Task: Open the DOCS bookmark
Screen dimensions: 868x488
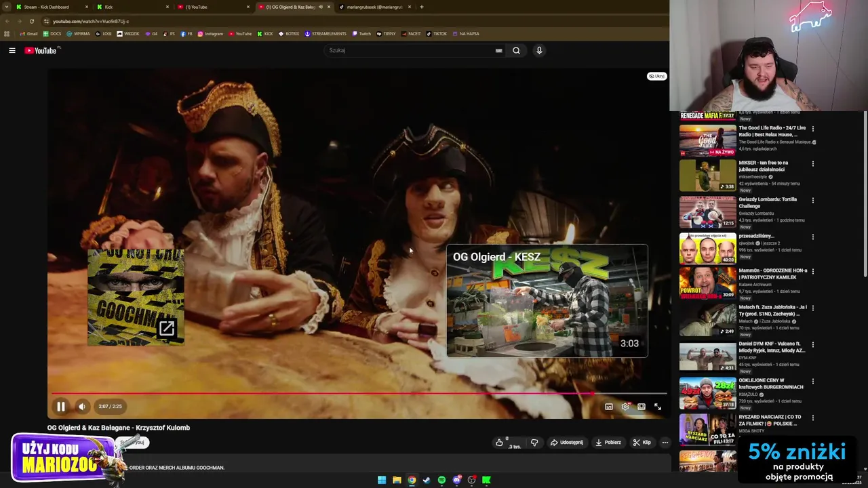Action: coord(52,34)
